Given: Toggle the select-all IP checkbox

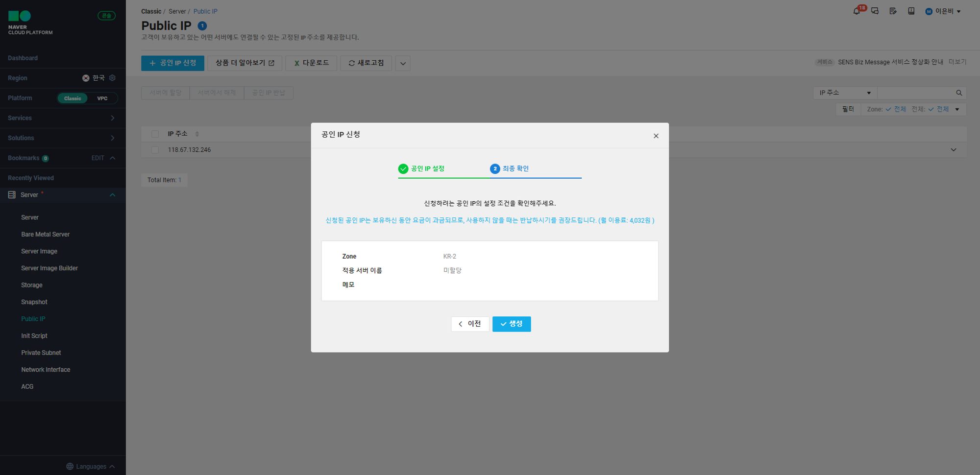Looking at the screenshot, I should (x=155, y=134).
